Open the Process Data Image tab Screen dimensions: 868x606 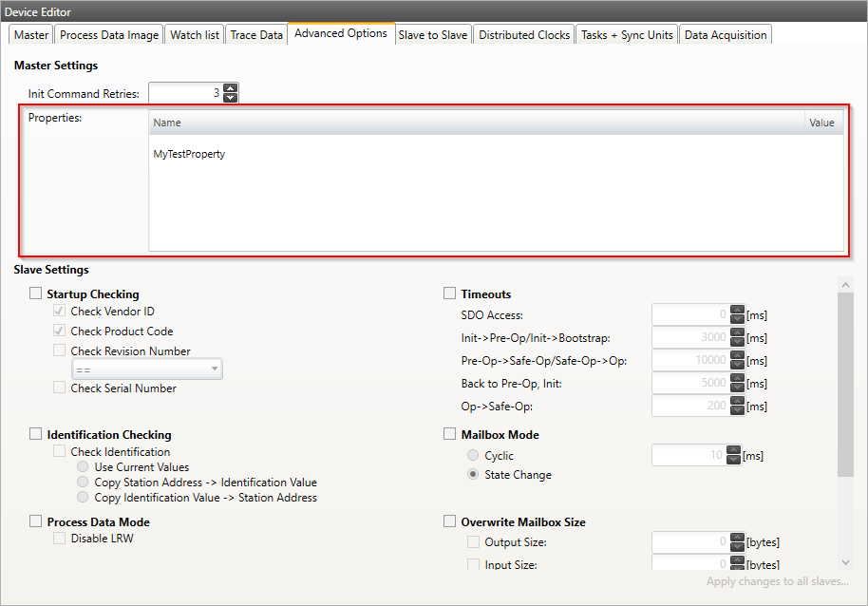click(109, 35)
